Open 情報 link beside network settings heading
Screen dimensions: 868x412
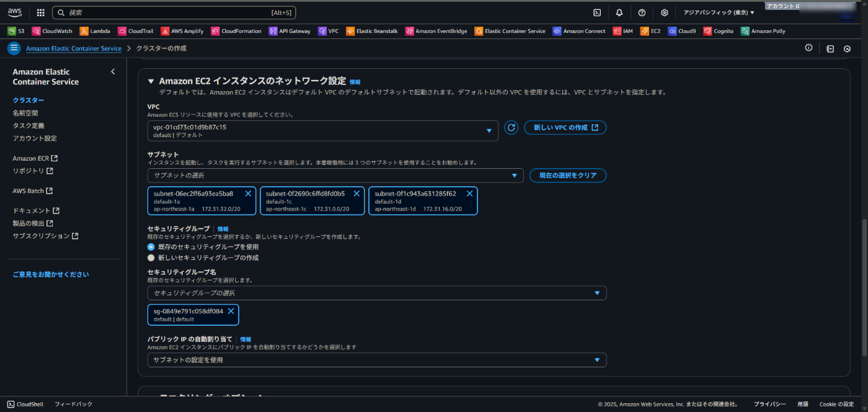(x=355, y=82)
